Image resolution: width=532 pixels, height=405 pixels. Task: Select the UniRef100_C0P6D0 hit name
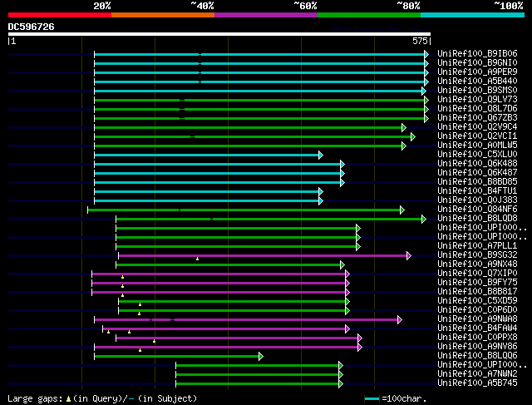click(477, 310)
